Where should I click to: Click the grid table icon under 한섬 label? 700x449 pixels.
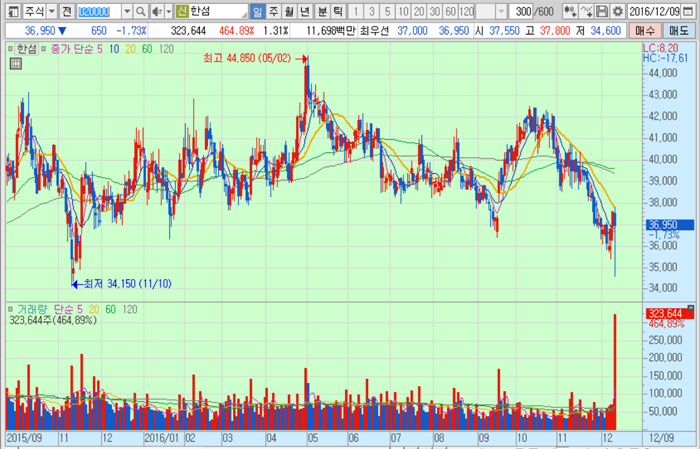(x=15, y=63)
